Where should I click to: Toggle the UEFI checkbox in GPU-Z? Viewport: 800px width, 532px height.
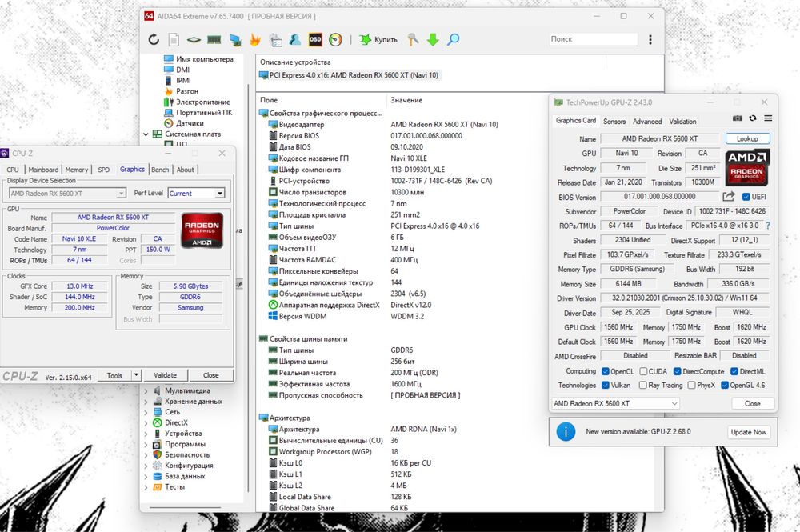(746, 197)
